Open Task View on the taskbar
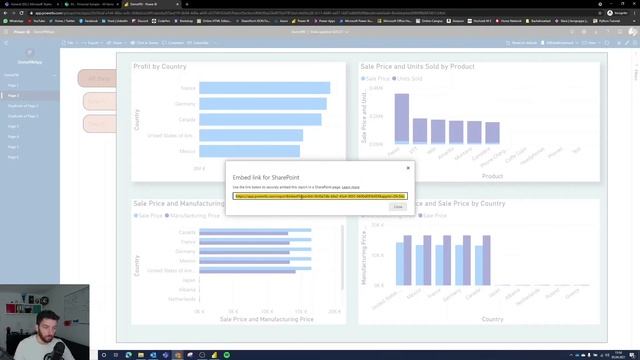The width and height of the screenshot is (640, 360). coord(116,355)
